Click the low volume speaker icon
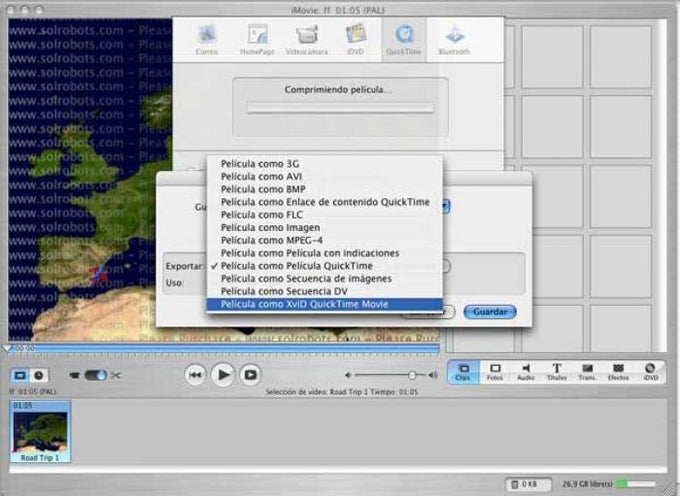 [348, 375]
